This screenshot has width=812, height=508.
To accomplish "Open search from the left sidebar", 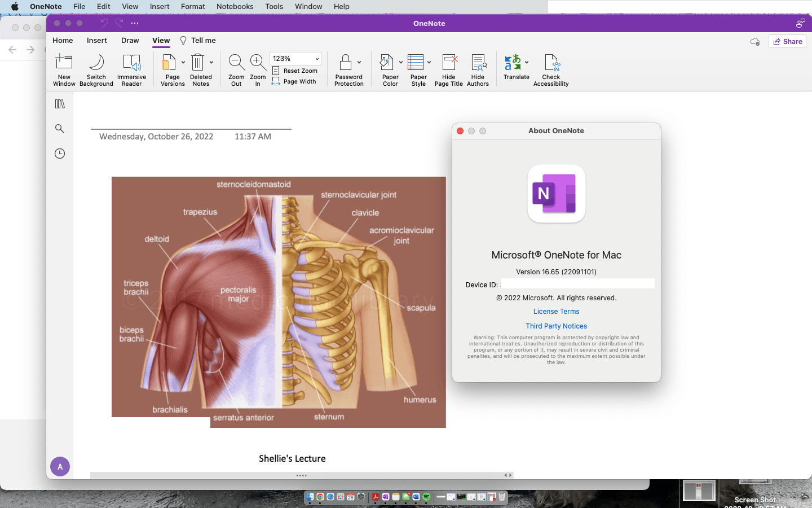I will pos(60,129).
